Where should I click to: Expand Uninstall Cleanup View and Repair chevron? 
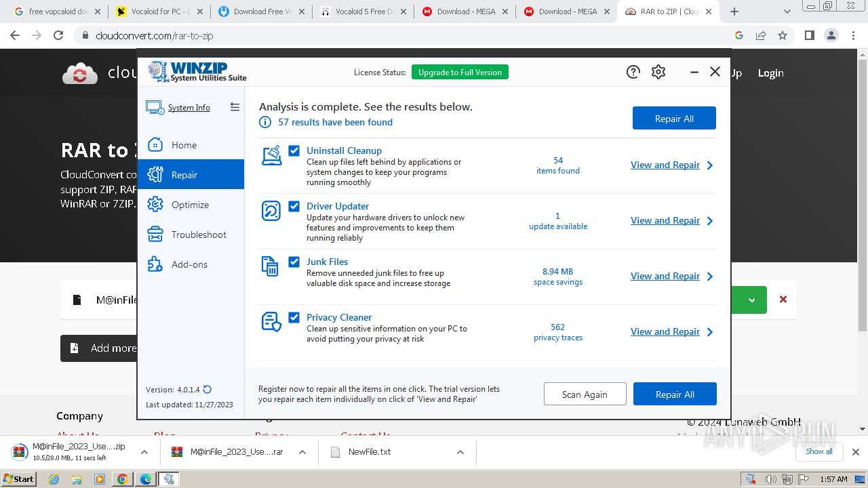[710, 165]
